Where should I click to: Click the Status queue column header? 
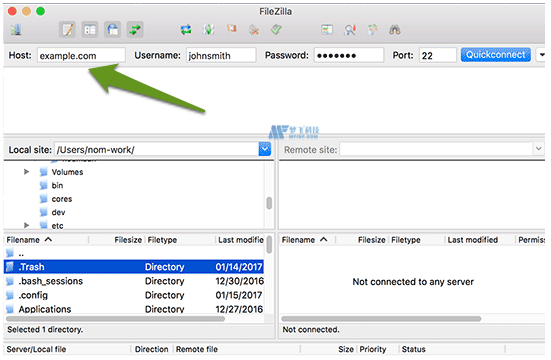coord(452,349)
